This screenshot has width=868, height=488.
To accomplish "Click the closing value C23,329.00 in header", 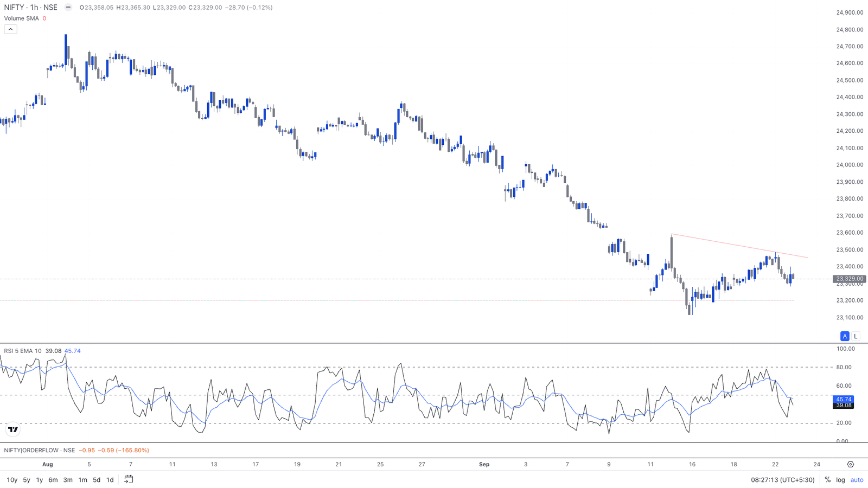I will (205, 8).
